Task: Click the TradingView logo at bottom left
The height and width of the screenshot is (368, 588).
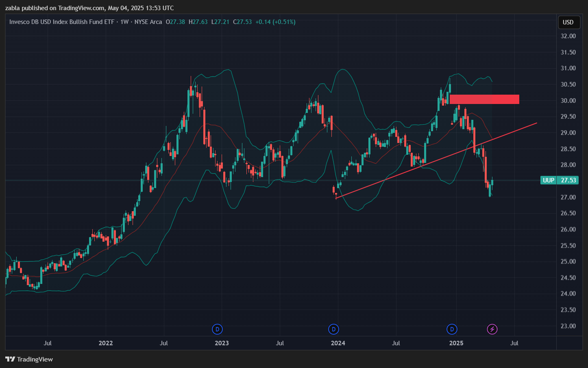Action: pos(29,359)
